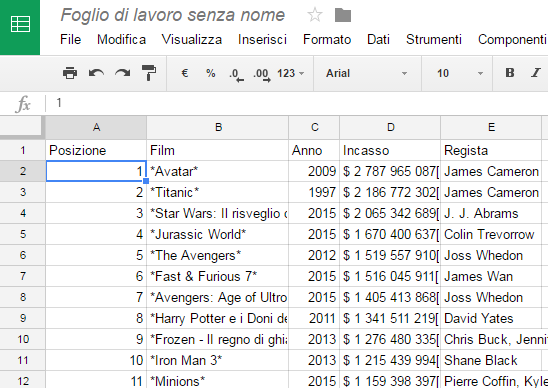Screen dimensions: 548x388
Task: Select the 'Colin Trevorrow' cell
Action: [x=491, y=234]
